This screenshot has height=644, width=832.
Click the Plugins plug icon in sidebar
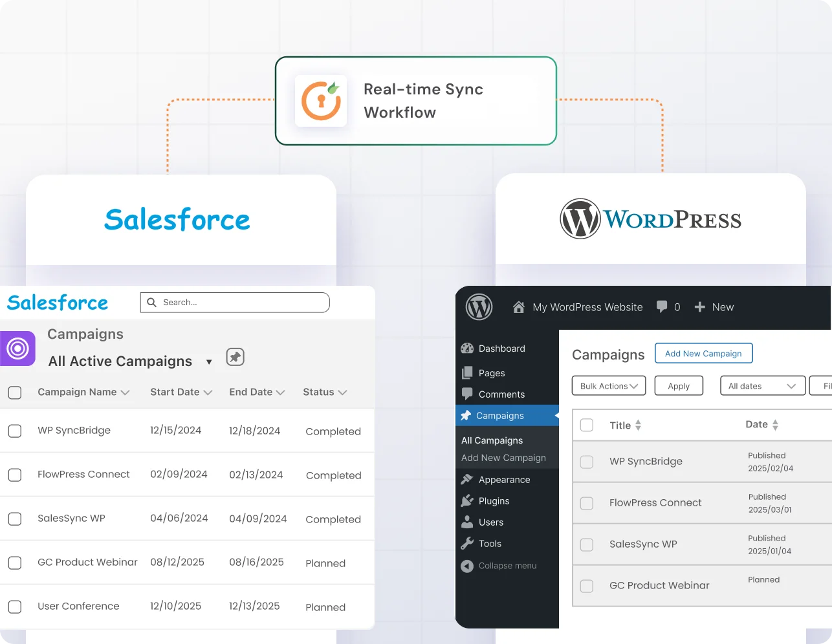(467, 500)
